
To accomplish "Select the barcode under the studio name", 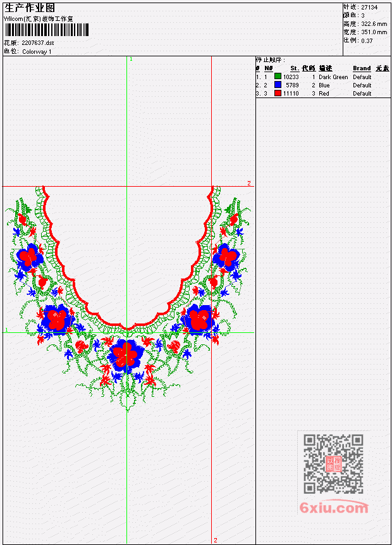I will (x=47, y=30).
